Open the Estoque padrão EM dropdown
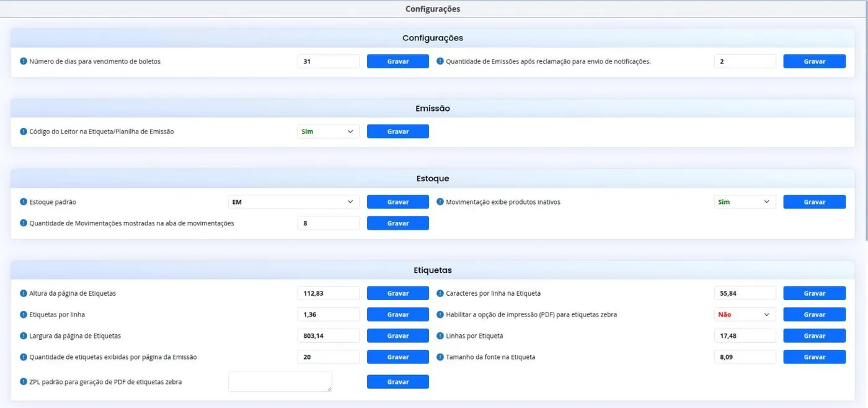 [294, 202]
